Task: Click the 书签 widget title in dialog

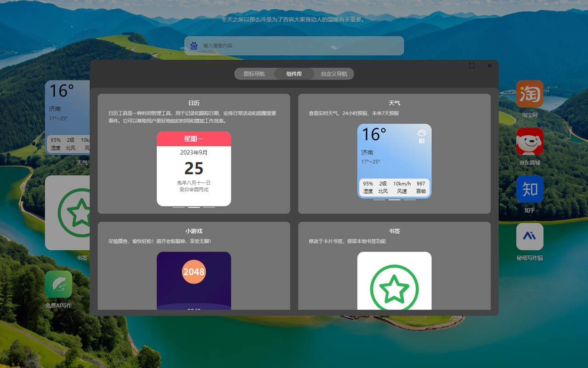Action: click(394, 231)
